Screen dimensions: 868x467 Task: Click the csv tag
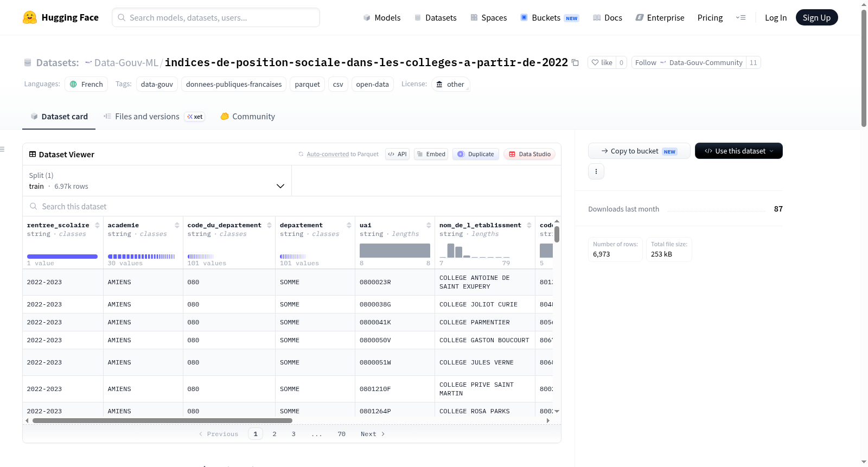[x=338, y=84]
